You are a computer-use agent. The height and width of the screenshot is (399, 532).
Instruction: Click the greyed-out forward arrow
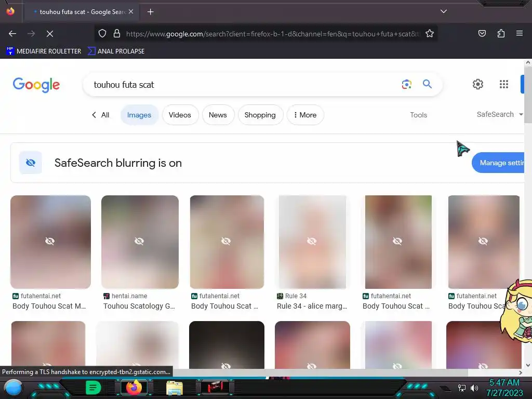pos(31,34)
